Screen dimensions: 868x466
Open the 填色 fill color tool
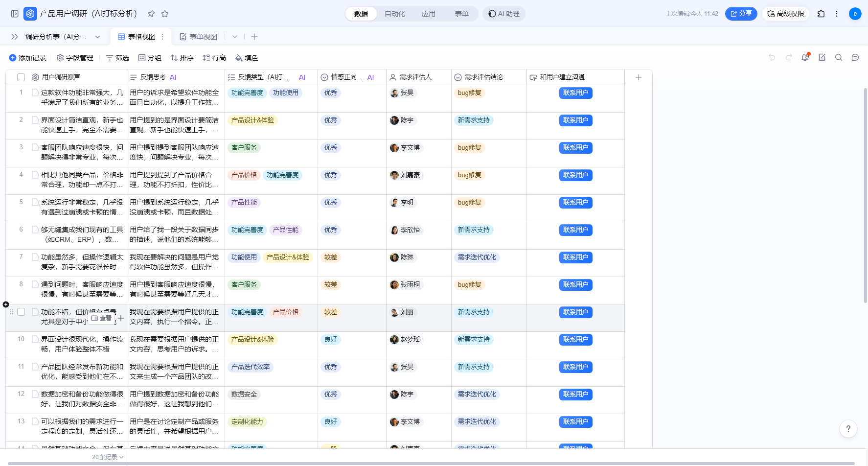247,58
